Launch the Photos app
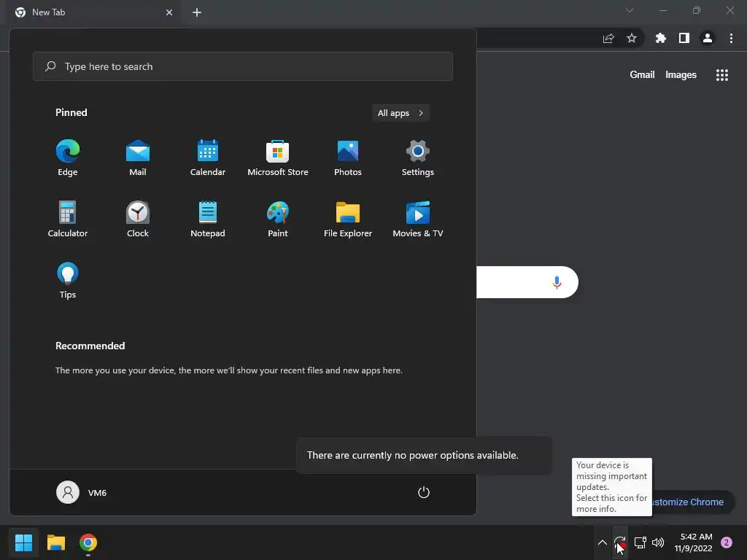This screenshot has width=747, height=560. coord(348,158)
